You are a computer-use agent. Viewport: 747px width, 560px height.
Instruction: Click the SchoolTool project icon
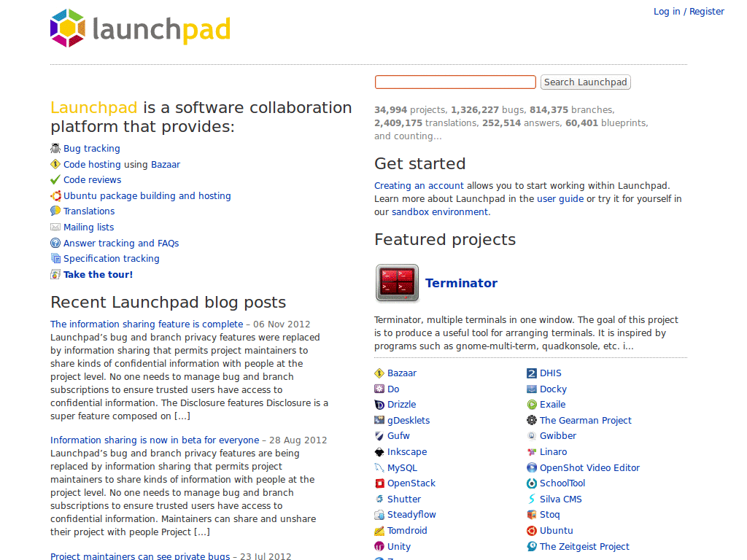(x=532, y=483)
